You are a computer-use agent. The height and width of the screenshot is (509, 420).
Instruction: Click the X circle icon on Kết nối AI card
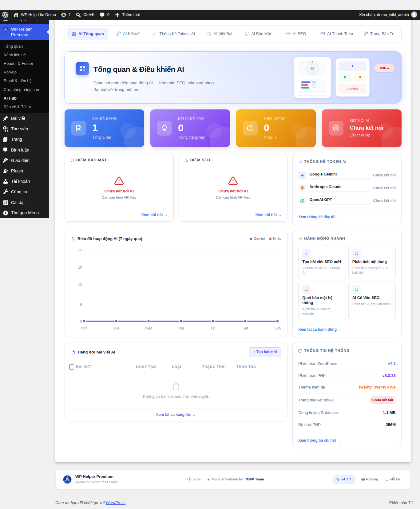pos(336,128)
